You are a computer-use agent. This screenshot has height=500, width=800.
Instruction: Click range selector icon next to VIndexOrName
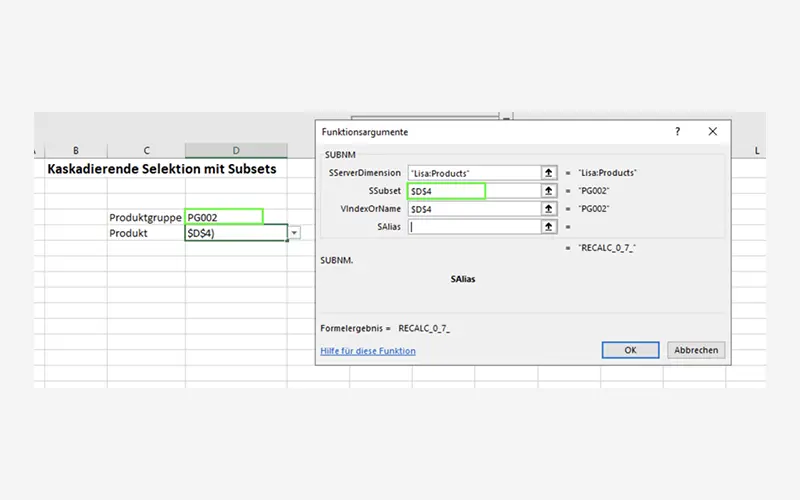(548, 209)
